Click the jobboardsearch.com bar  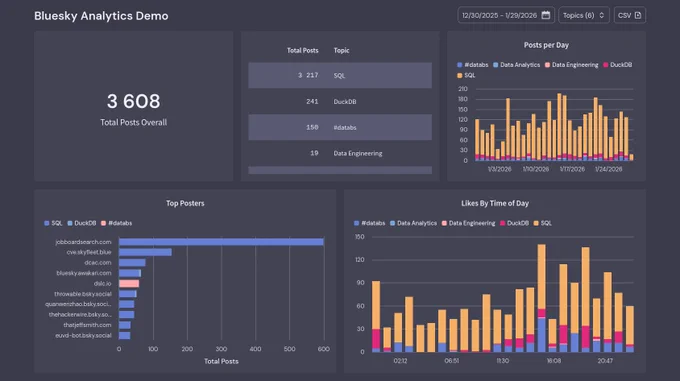[x=221, y=242]
